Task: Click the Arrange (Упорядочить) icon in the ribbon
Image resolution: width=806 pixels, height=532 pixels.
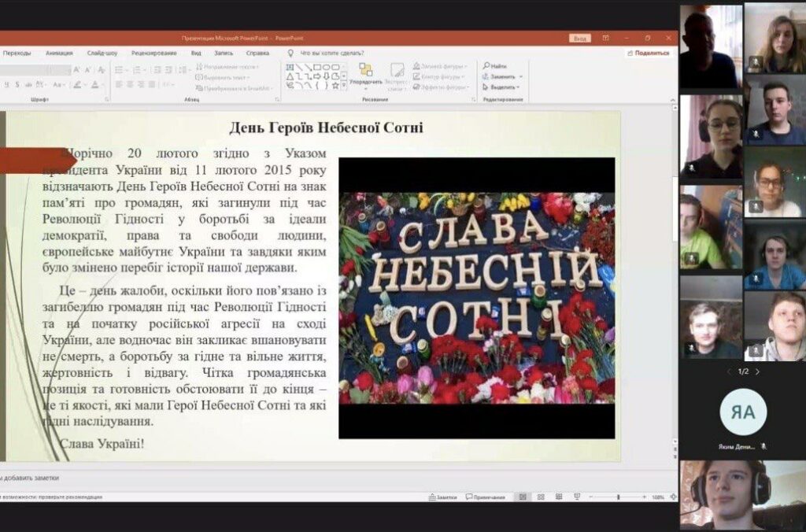Action: (365, 71)
